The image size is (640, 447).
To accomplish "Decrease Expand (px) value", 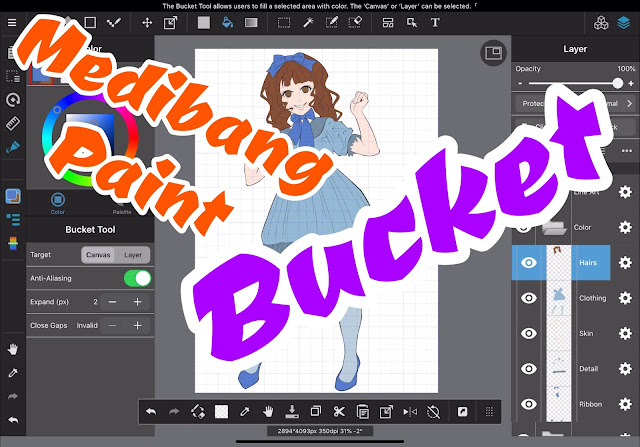I will point(113,302).
